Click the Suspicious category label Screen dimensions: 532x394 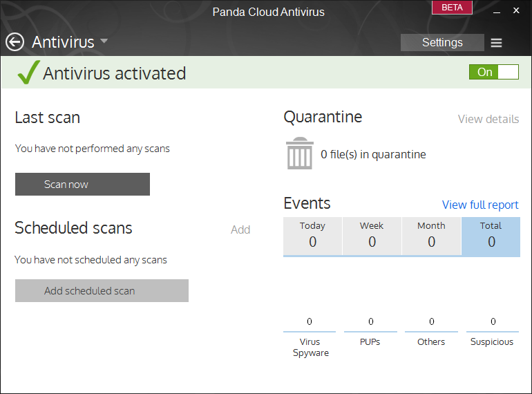click(x=492, y=342)
